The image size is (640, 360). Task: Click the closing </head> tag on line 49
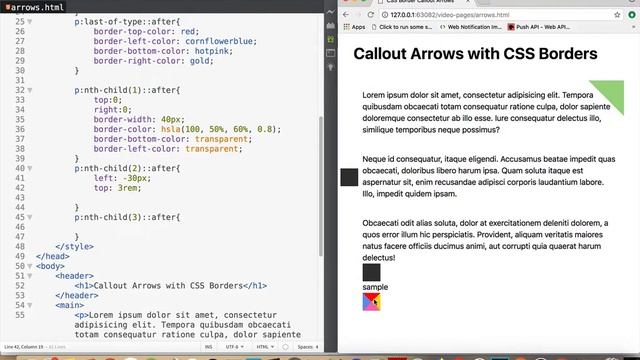(53, 256)
